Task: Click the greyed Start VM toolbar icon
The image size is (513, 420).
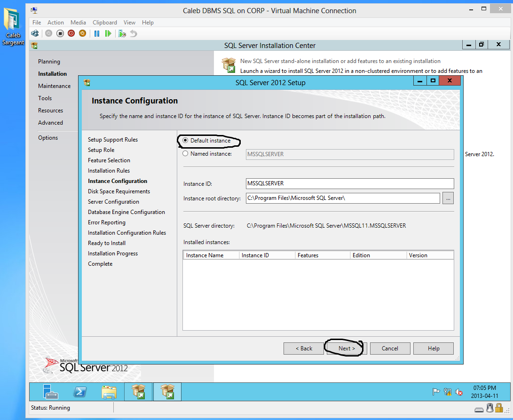Action: (x=49, y=33)
